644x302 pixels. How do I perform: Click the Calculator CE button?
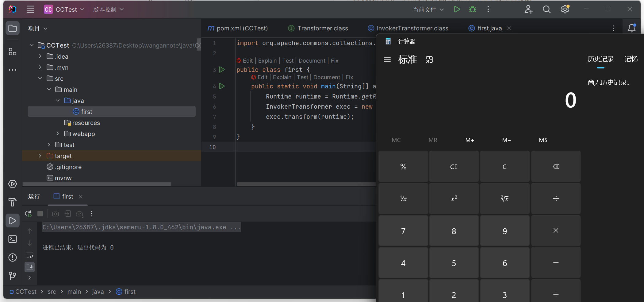click(x=454, y=167)
